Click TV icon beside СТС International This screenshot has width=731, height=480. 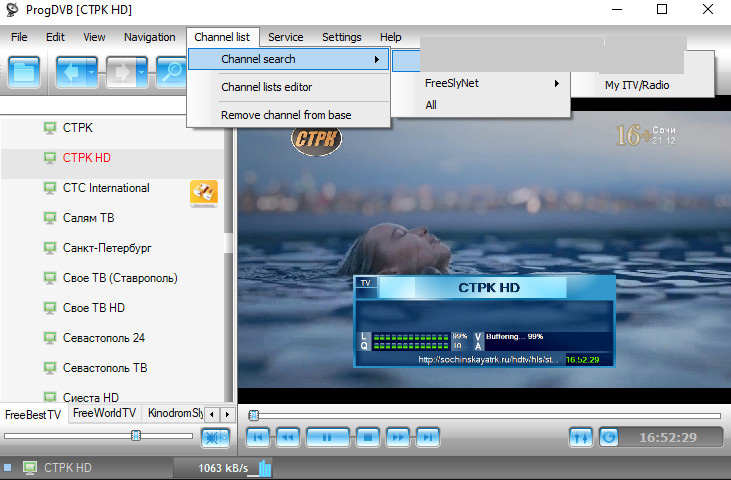(50, 188)
